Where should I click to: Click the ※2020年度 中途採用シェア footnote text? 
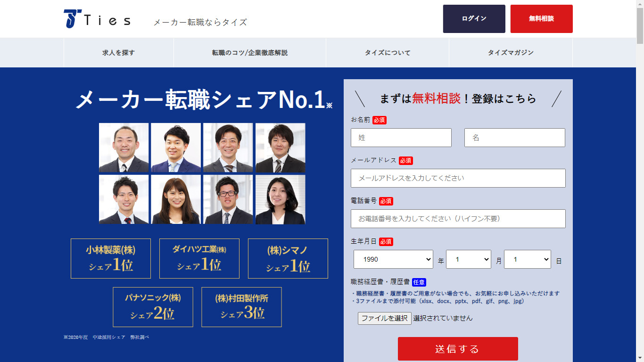(107, 337)
